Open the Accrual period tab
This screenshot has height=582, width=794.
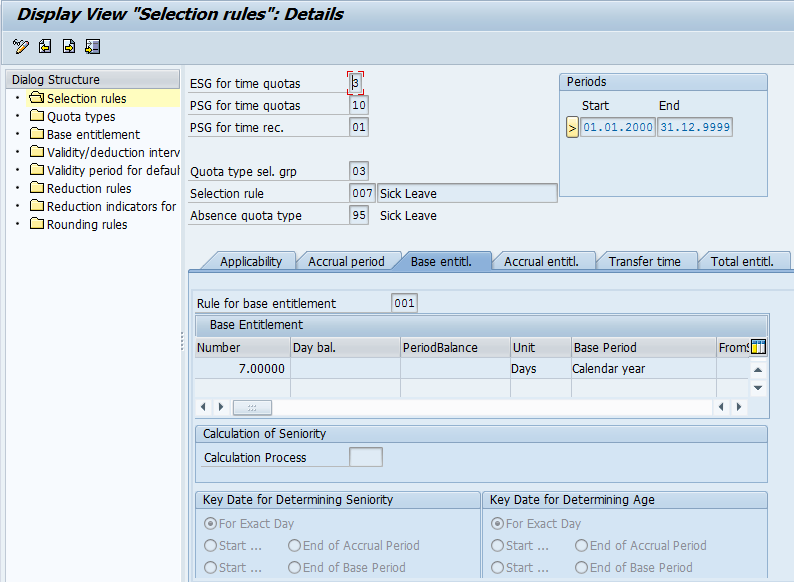(x=346, y=262)
